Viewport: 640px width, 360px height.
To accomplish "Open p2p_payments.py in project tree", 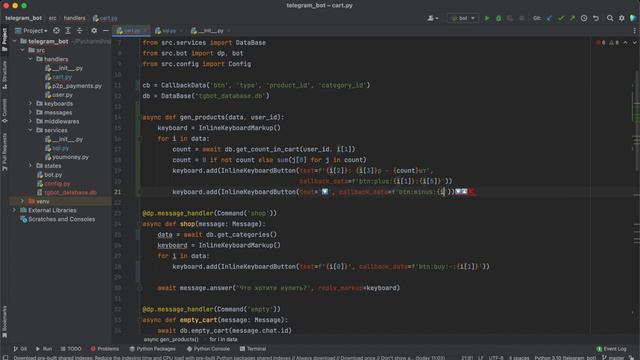I will coord(73,86).
